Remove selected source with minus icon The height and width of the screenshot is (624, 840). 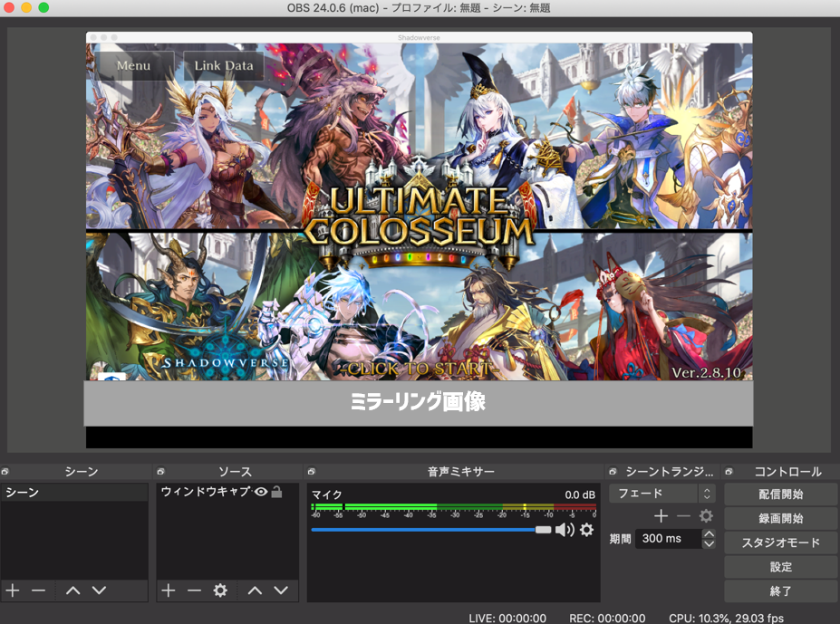point(195,590)
